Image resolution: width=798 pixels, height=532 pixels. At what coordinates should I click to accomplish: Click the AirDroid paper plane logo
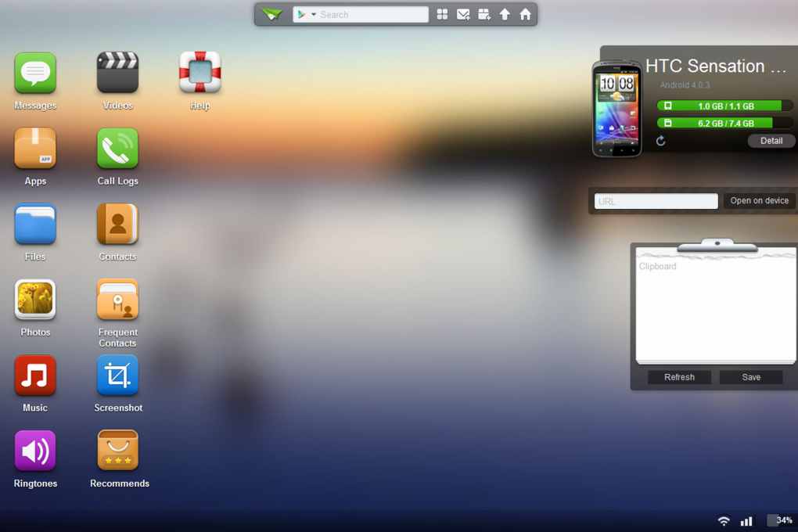tap(271, 14)
